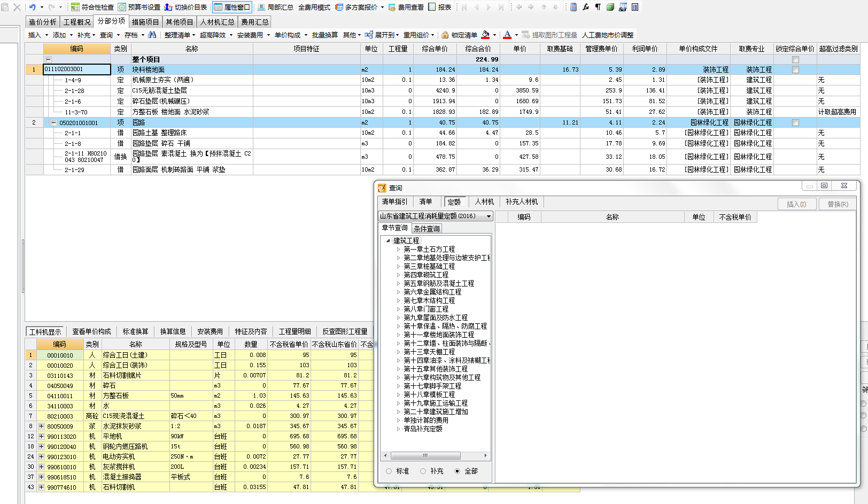This screenshot has width=868, height=504.
Task: Click the 替换(R) button in query dialog
Action: coord(838,204)
